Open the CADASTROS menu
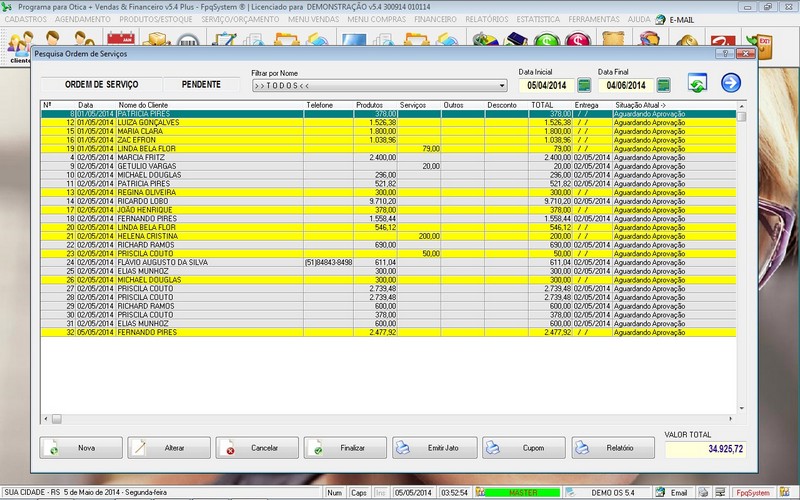The height and width of the screenshot is (500, 800). click(x=26, y=19)
